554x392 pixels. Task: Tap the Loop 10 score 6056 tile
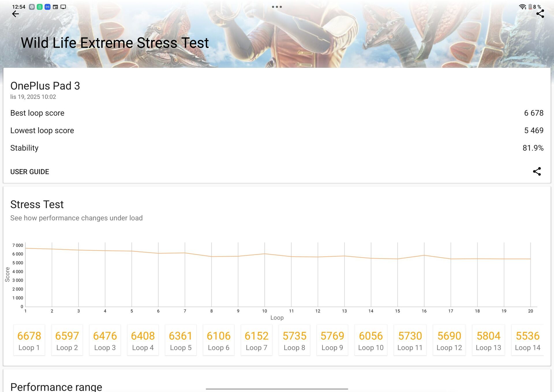click(370, 340)
